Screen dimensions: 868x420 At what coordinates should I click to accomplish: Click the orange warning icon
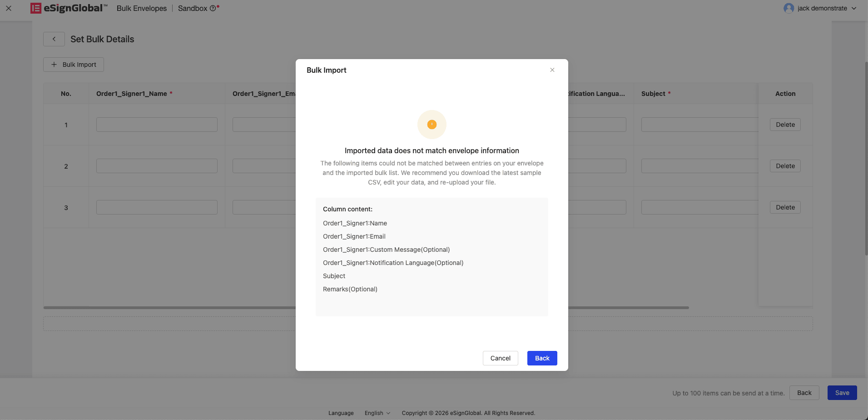click(x=432, y=125)
